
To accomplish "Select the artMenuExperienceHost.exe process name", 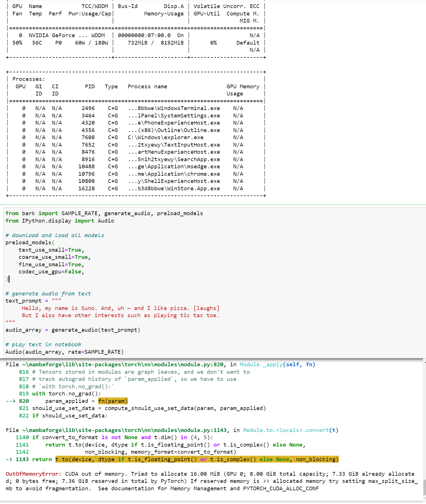I will click(174, 152).
